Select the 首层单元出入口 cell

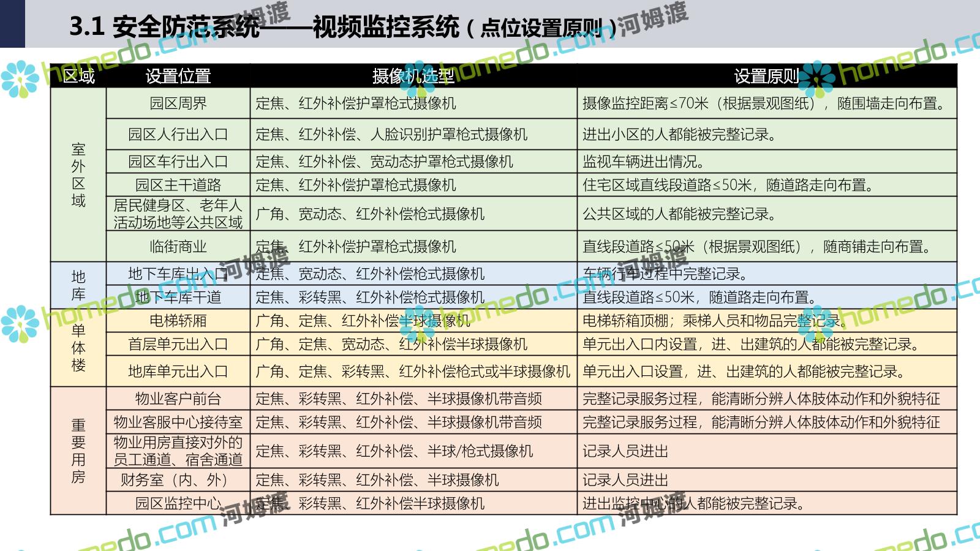tap(178, 344)
